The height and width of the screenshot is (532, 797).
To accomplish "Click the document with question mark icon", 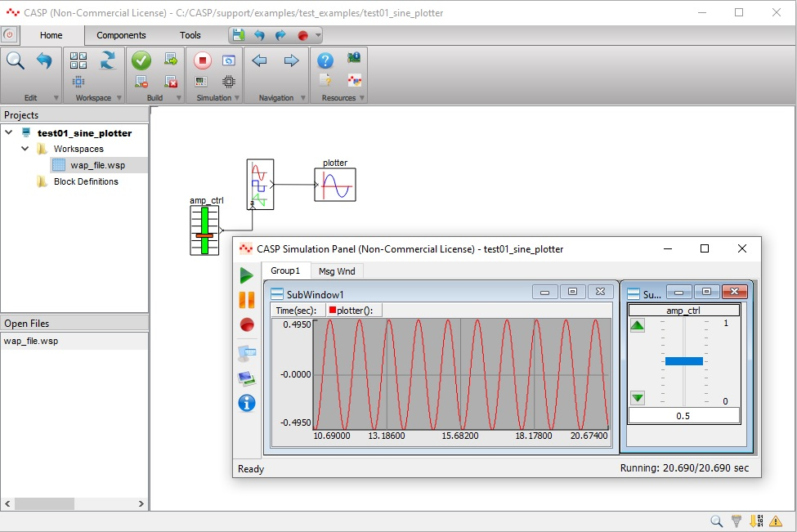I will point(325,80).
